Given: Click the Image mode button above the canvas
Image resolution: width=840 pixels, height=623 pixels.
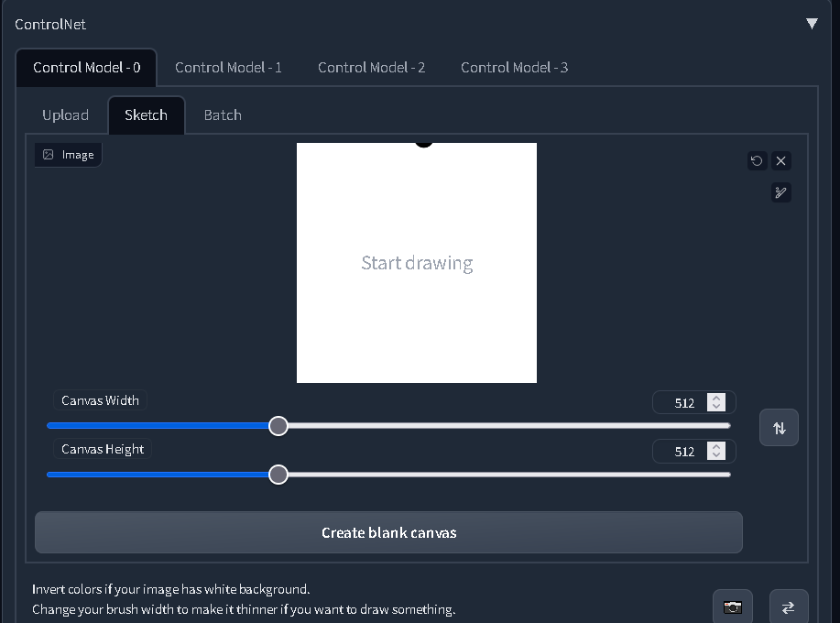Looking at the screenshot, I should (67, 154).
